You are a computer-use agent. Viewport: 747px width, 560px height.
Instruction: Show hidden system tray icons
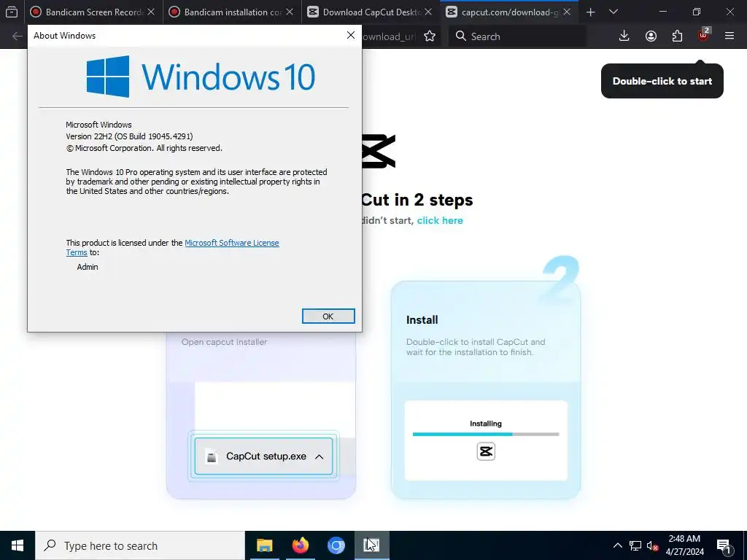pos(617,545)
